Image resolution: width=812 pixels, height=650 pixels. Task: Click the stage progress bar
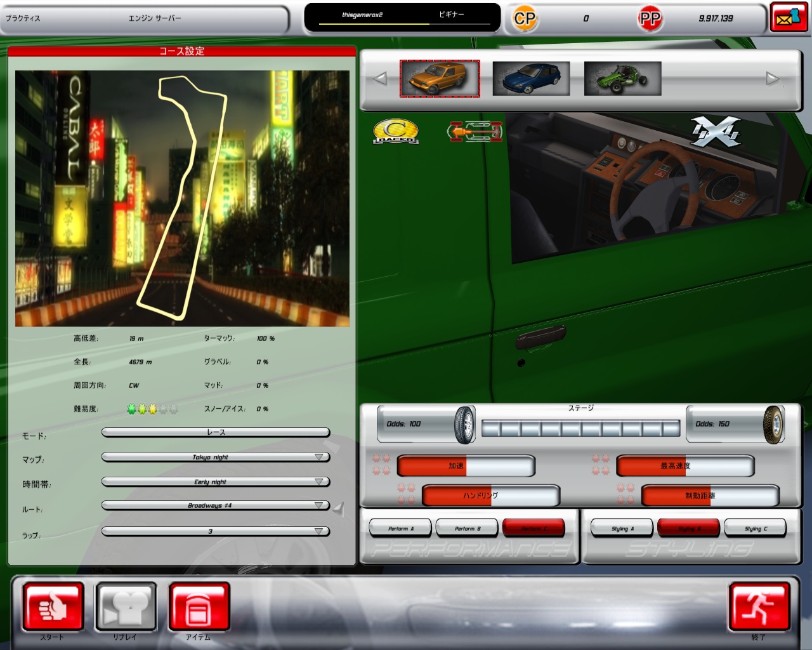[x=580, y=429]
